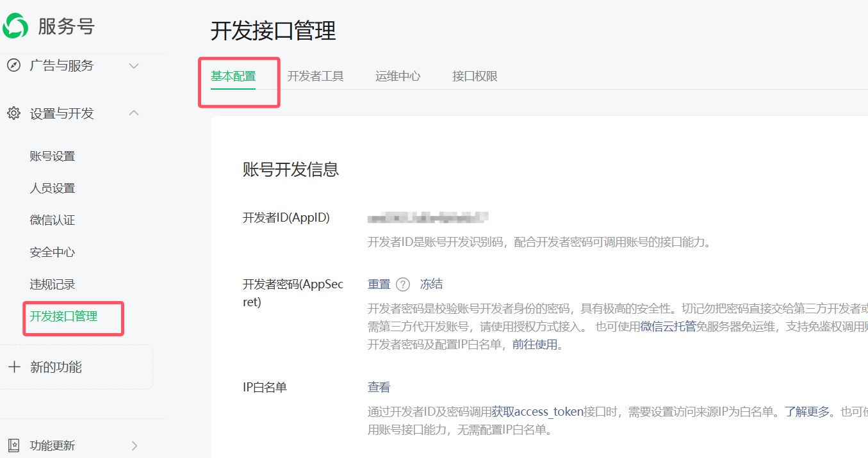The image size is (868, 458).
Task: Open 功能更新 via its arrow
Action: 134,445
